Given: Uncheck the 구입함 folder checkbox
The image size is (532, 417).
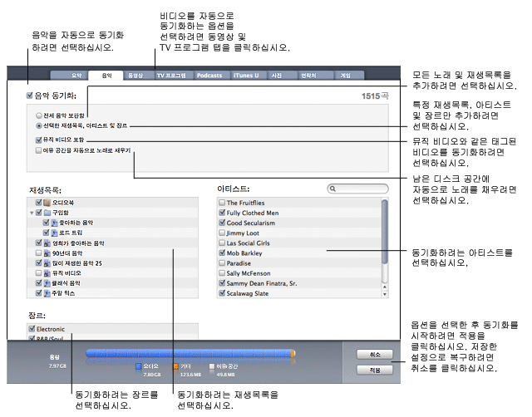Looking at the screenshot, I should (39, 213).
